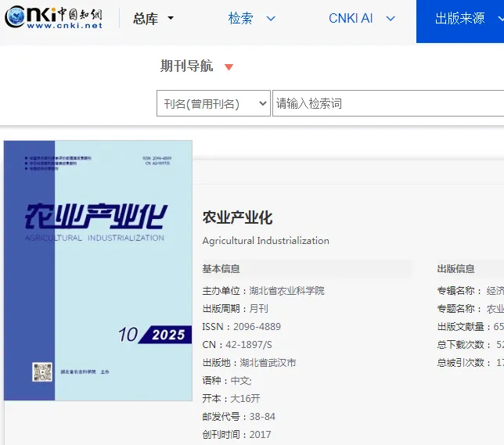Open the CNKI logo homepage link

click(54, 17)
